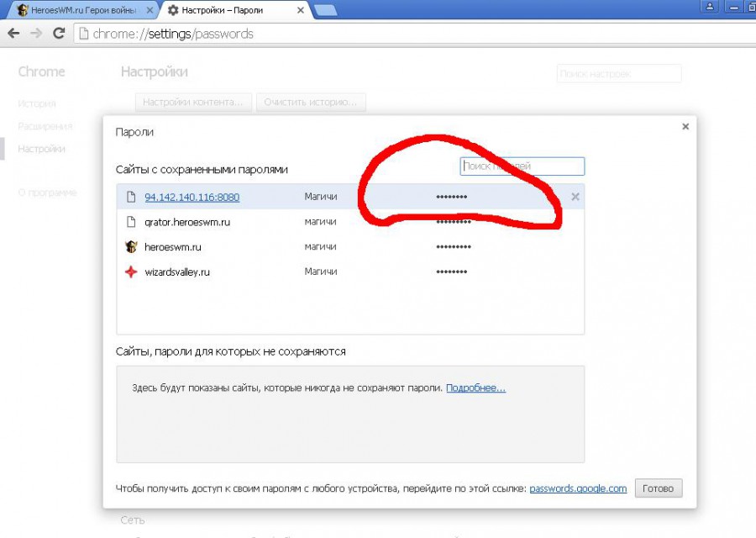The image size is (756, 538).
Task: Go back using the browser back arrow
Action: (x=13, y=34)
